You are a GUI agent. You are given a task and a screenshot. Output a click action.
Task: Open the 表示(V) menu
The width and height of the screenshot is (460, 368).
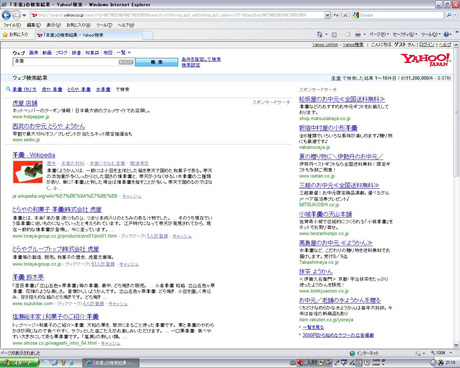pyautogui.click(x=53, y=25)
